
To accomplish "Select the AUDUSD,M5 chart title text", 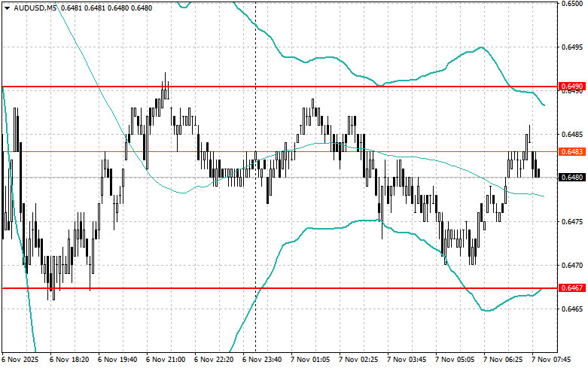I will point(35,8).
